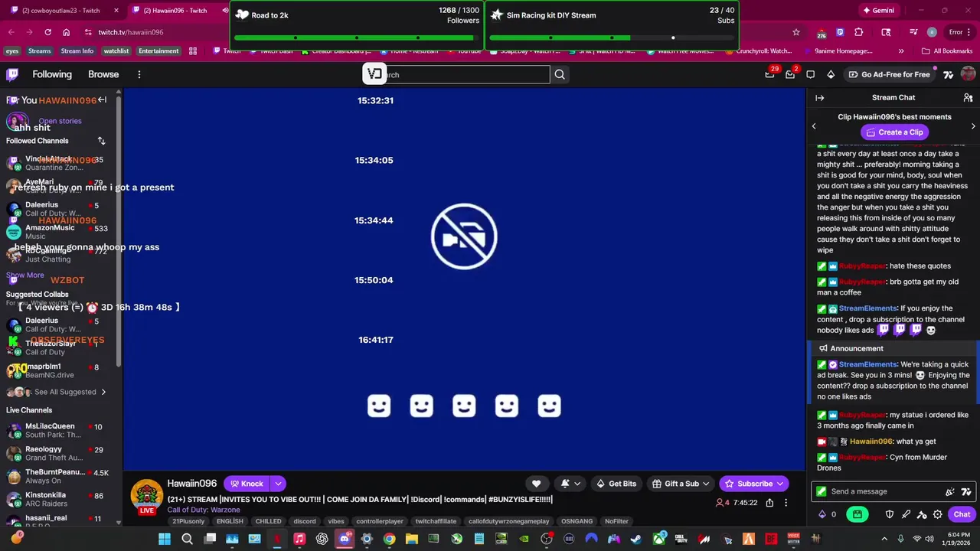Expand the Subscribe dropdown arrow
980x551 pixels.
(780, 484)
